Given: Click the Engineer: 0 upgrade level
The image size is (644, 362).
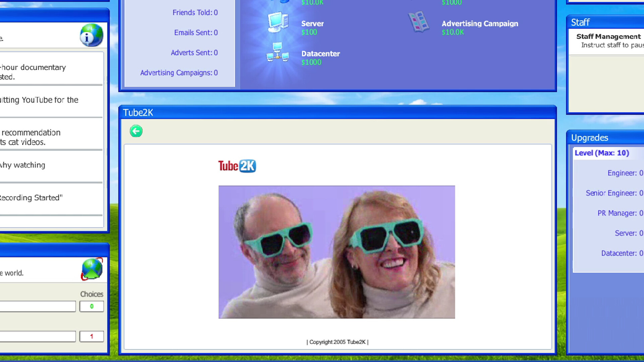Looking at the screenshot, I should 625,173.
